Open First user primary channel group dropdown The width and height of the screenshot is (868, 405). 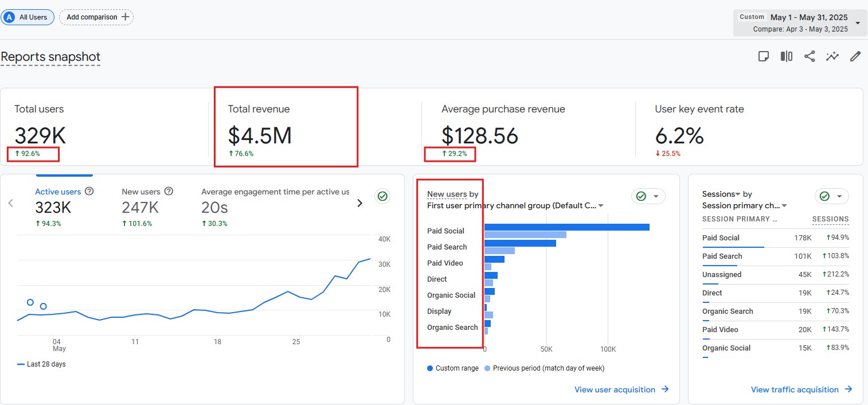coord(515,205)
